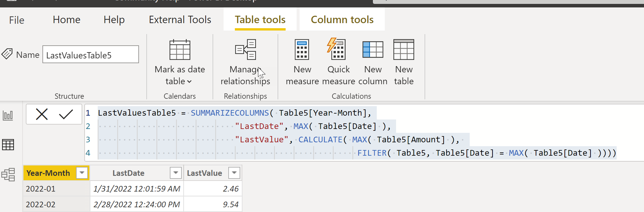This screenshot has height=212, width=644.
Task: Select the External Tools tab
Action: point(180,20)
